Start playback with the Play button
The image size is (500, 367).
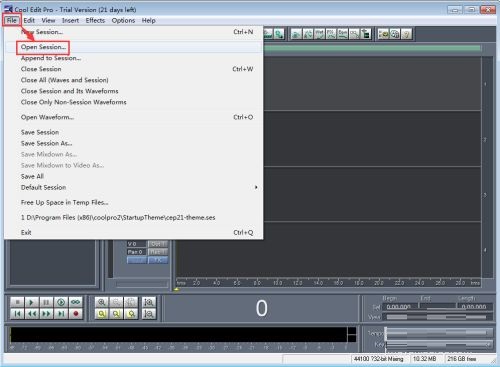click(x=32, y=302)
